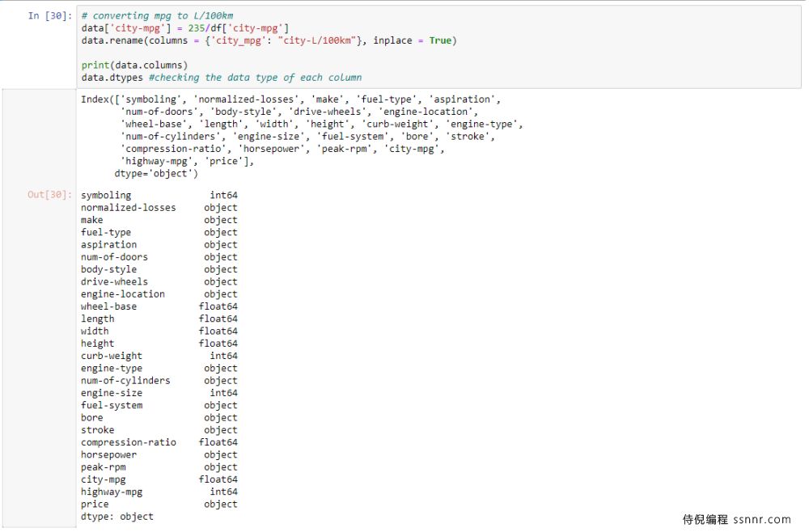
Task: Click 'compression-ratio' in the printed Index list
Action: coord(176,149)
